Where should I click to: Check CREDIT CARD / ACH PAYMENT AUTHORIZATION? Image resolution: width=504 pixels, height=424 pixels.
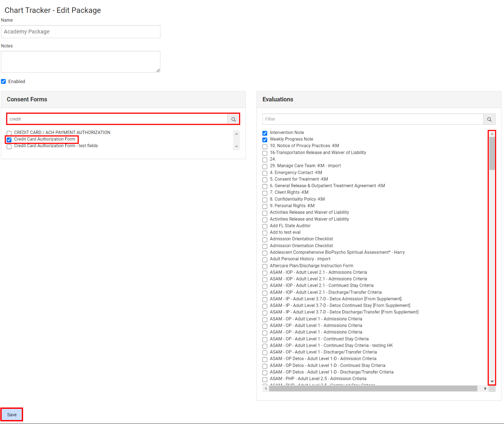pyautogui.click(x=9, y=133)
